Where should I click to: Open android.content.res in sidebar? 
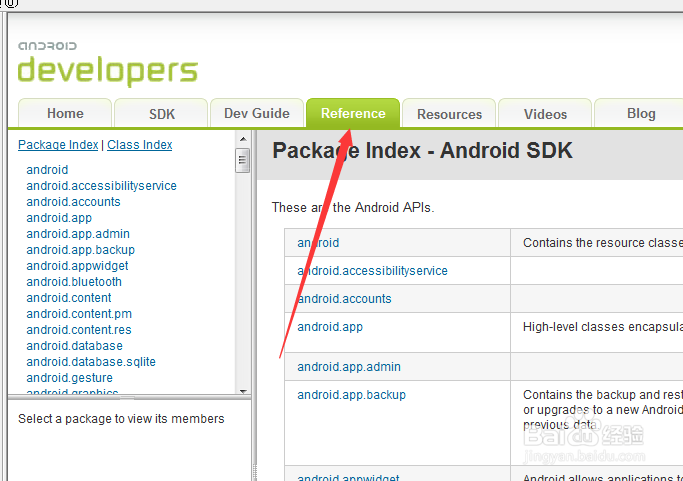pyautogui.click(x=79, y=330)
